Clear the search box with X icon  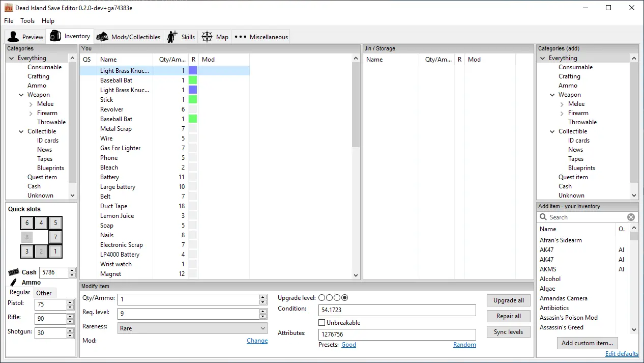point(631,217)
